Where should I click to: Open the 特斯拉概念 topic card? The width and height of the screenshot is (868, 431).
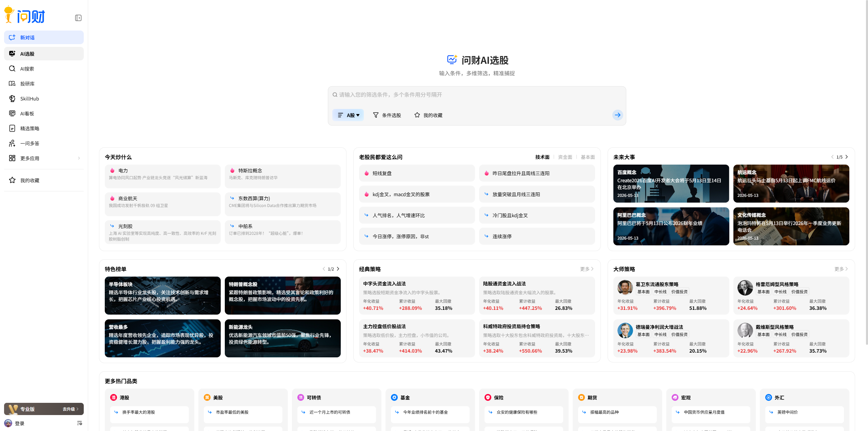283,176
